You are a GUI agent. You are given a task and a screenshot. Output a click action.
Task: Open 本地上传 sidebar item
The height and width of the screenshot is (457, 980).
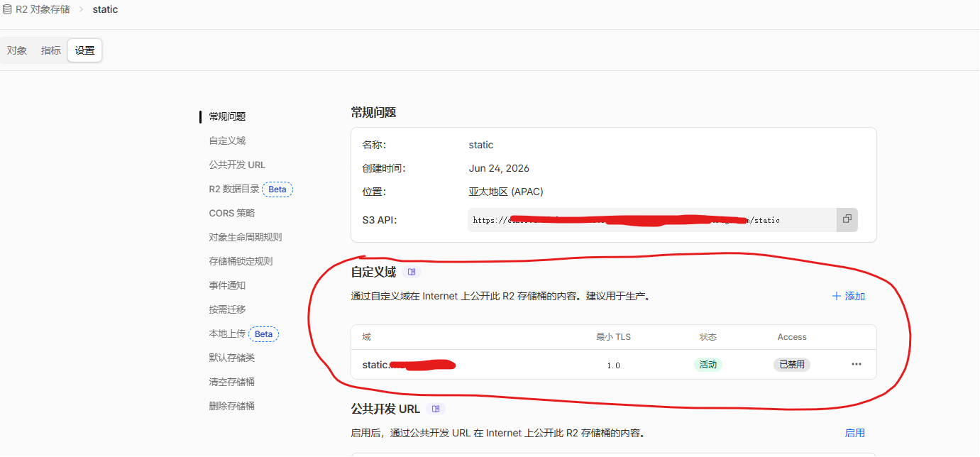tap(227, 334)
